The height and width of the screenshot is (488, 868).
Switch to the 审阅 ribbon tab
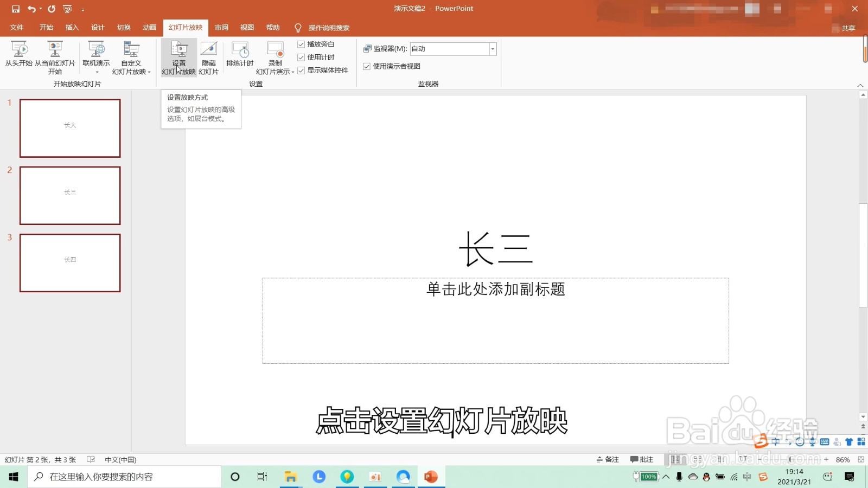pyautogui.click(x=221, y=28)
